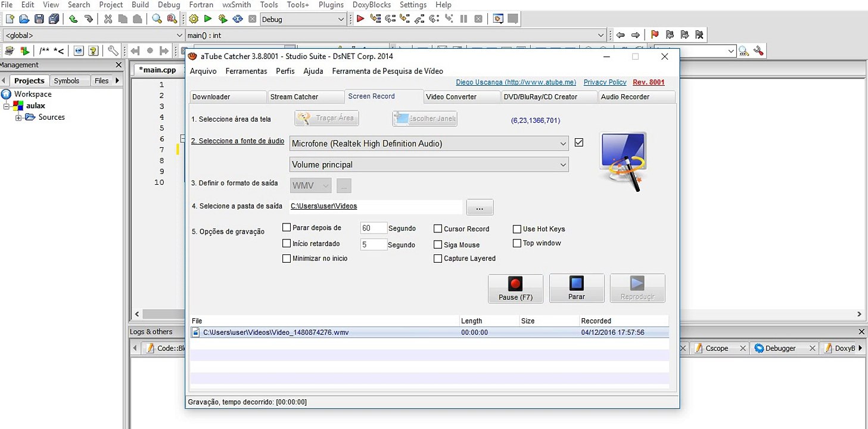Enable the Capture Layered checkbox

click(438, 259)
